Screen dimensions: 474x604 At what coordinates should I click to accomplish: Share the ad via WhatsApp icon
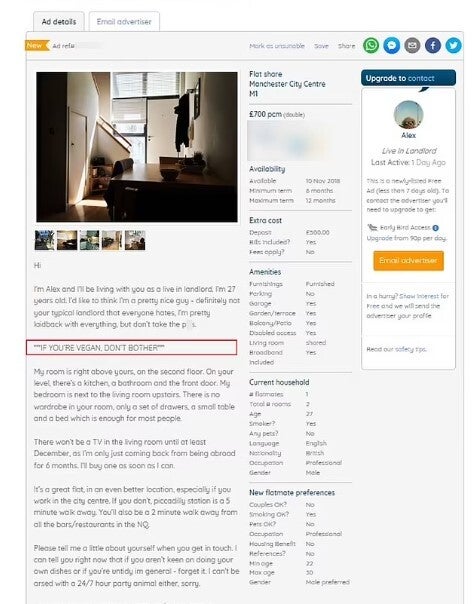point(371,46)
